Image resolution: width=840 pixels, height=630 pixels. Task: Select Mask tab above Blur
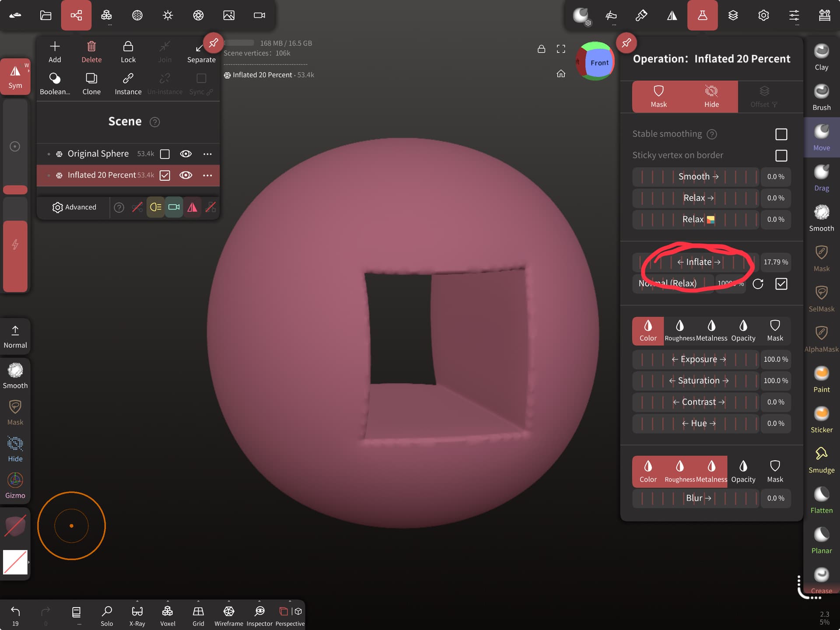pyautogui.click(x=775, y=472)
